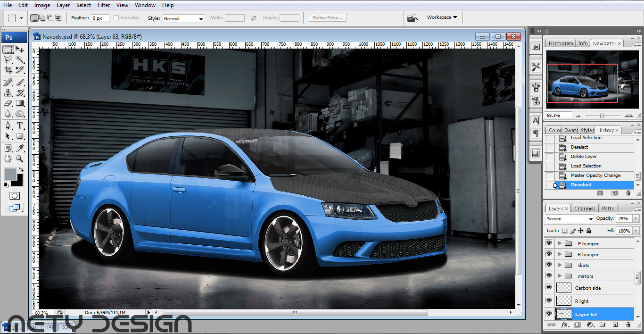
Task: Click the Refine Edge button
Action: (x=328, y=18)
